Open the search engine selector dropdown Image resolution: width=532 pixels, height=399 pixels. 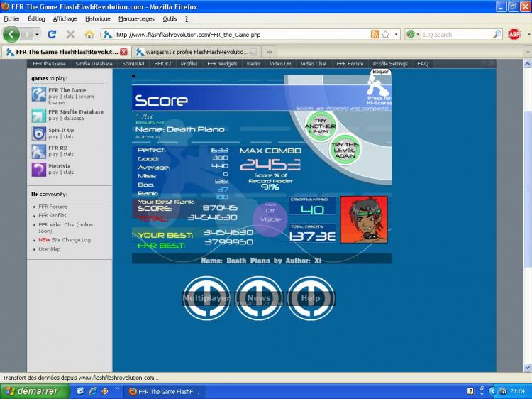414,34
